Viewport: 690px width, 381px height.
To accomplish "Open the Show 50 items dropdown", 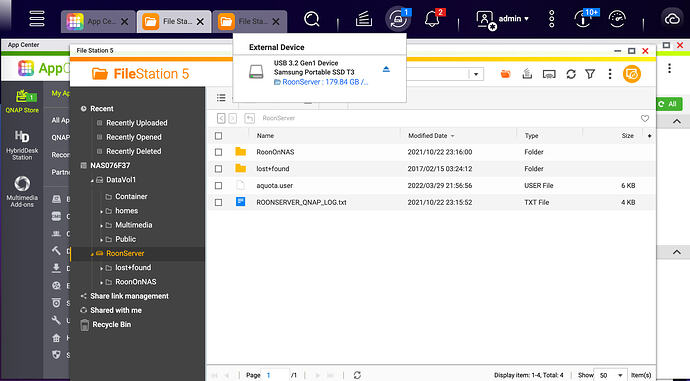I will click(611, 375).
